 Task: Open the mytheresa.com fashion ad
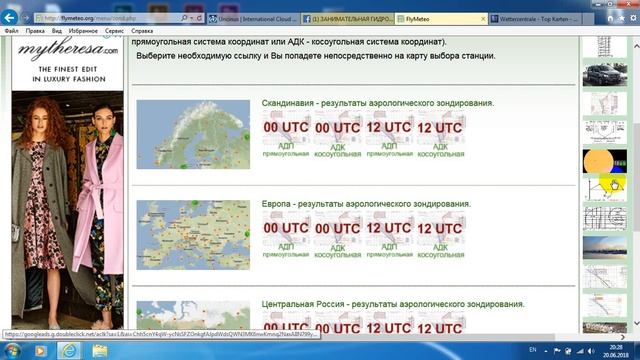67,183
